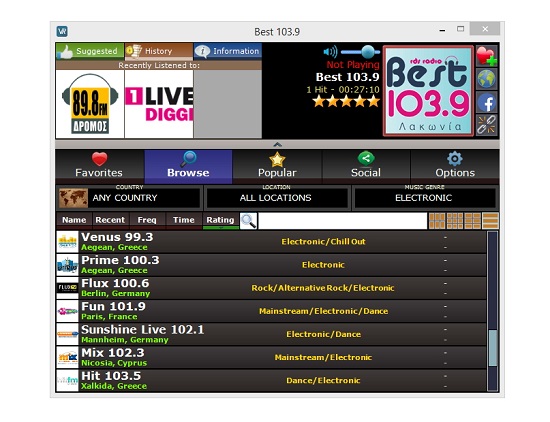The height and width of the screenshot is (422, 550).
Task: Open station website globe icon
Action: click(487, 79)
